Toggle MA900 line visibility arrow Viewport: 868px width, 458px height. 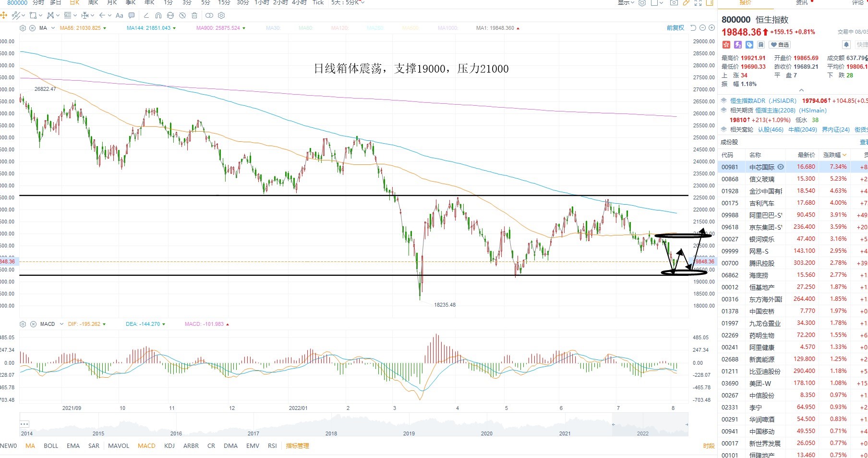coord(244,28)
